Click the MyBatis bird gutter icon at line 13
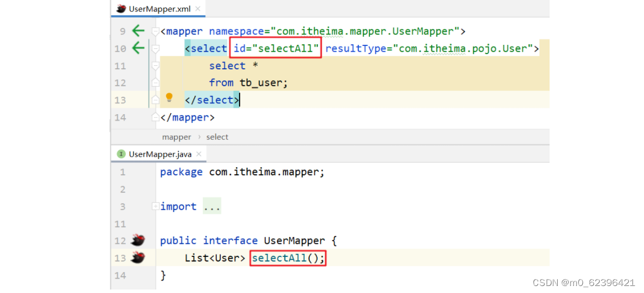The image size is (644, 293). (138, 257)
